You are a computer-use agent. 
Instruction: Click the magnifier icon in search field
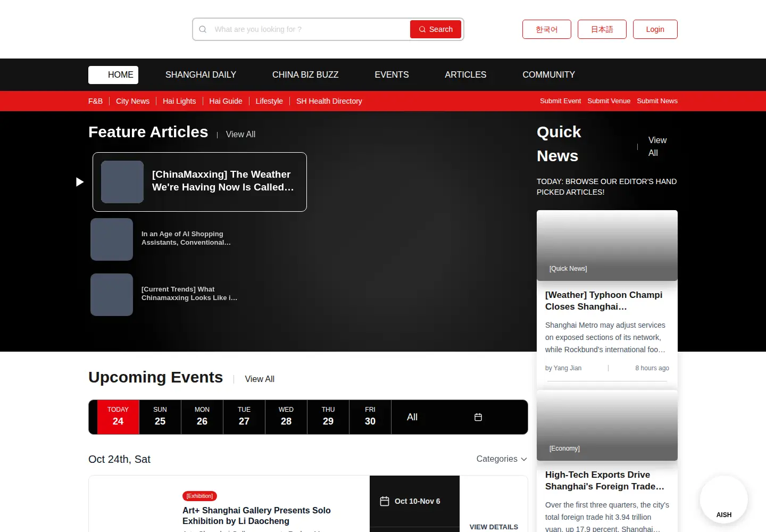tap(203, 29)
